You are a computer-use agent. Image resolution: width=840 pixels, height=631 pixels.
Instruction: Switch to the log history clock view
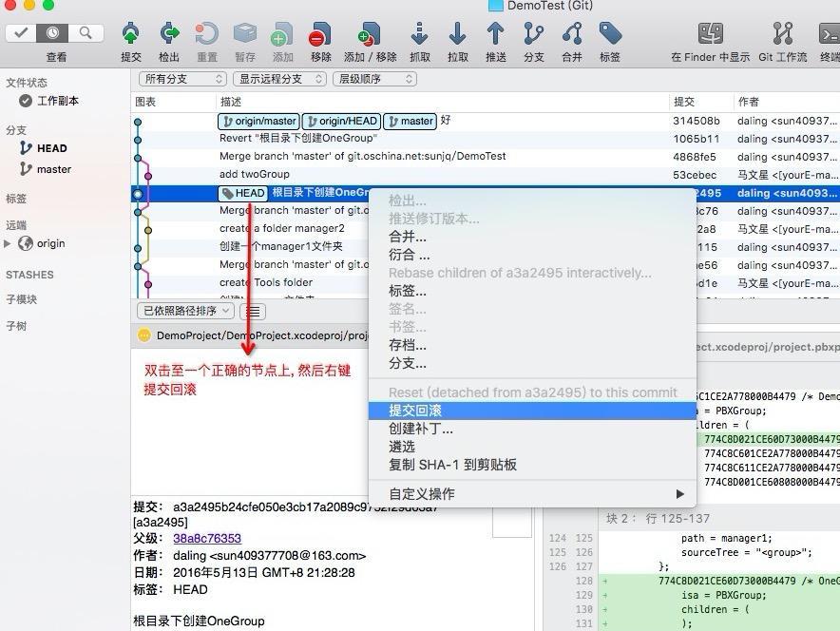[x=52, y=33]
